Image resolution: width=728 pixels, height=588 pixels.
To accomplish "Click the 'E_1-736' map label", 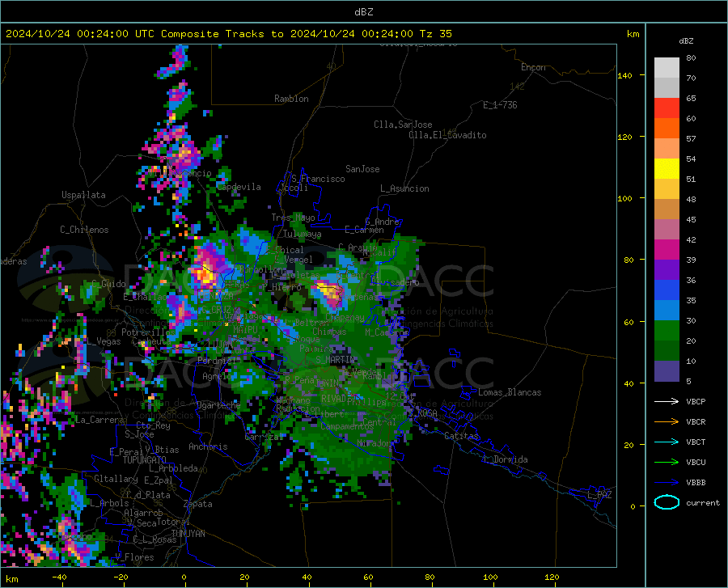I will 500,105.
